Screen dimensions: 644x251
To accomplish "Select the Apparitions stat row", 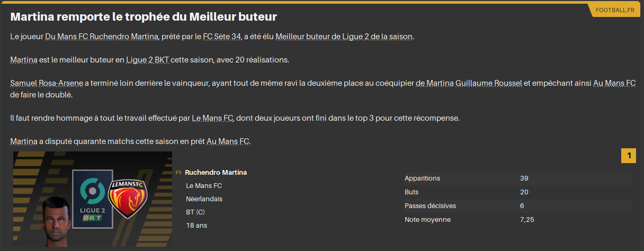I will click(x=517, y=178).
